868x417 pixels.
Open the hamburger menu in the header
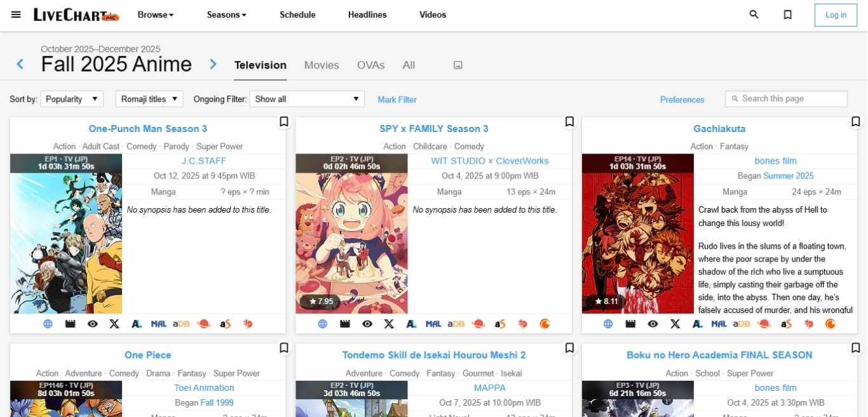click(16, 15)
